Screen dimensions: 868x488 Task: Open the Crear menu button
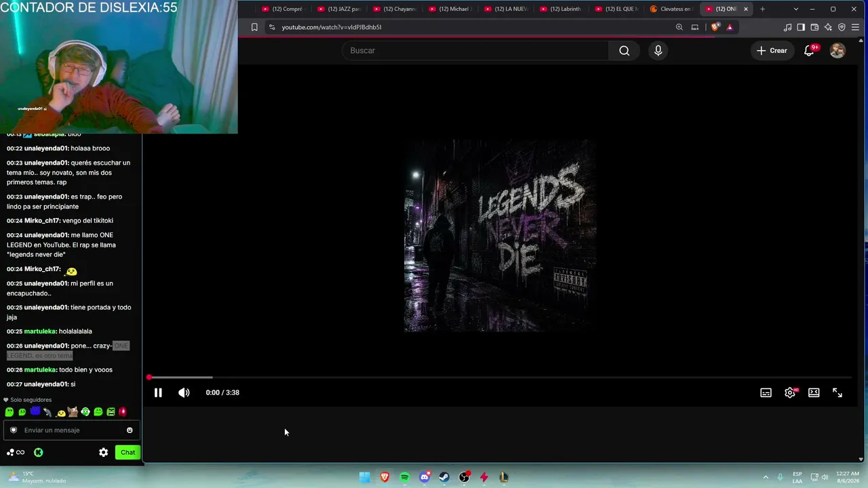point(772,50)
